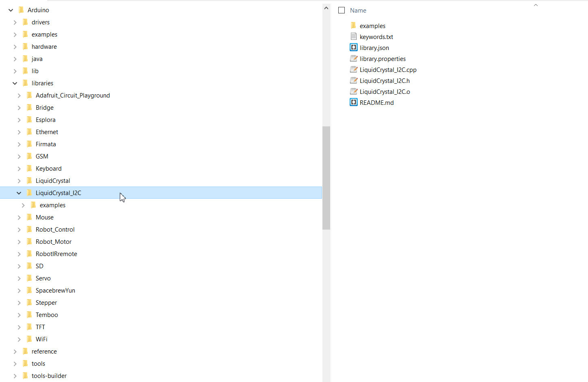Collapse the LiquidCrystal_I2C tree node
This screenshot has width=588, height=382.
coord(19,193)
